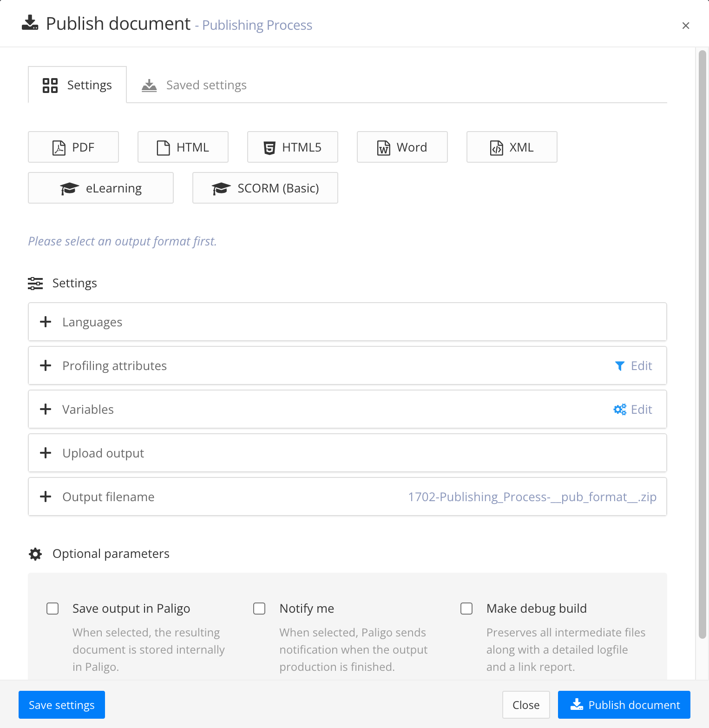The width and height of the screenshot is (709, 728).
Task: Expand the Upload output section
Action: (x=46, y=453)
